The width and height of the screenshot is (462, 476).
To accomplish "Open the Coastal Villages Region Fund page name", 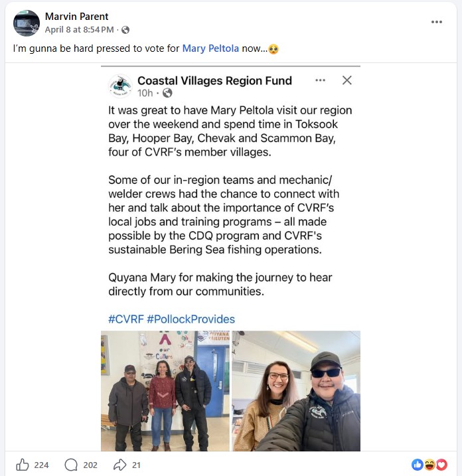I will [214, 81].
